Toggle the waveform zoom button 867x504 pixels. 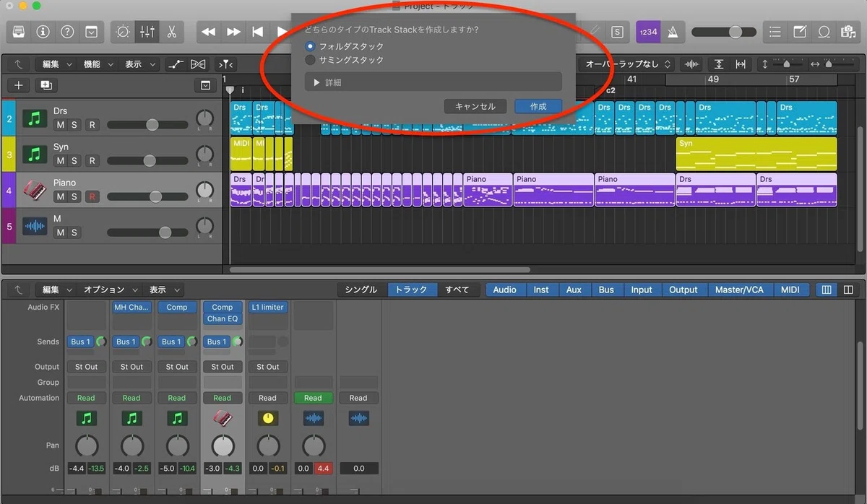pos(691,64)
